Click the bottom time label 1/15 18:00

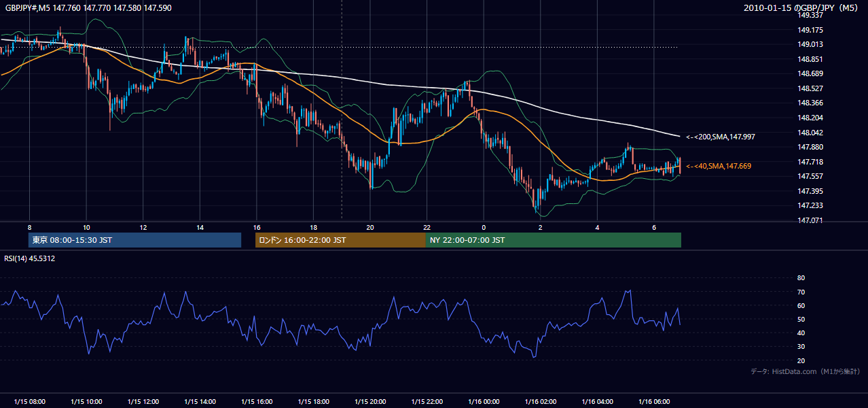click(313, 402)
